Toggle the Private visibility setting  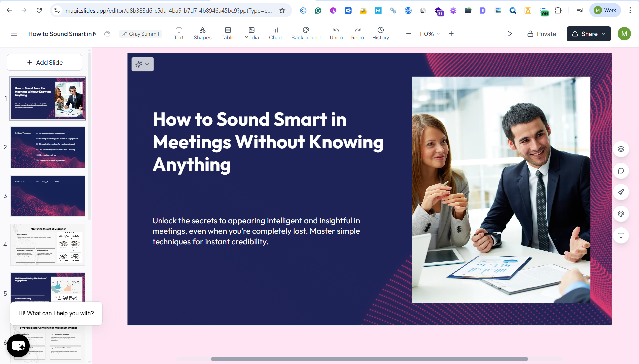541,34
